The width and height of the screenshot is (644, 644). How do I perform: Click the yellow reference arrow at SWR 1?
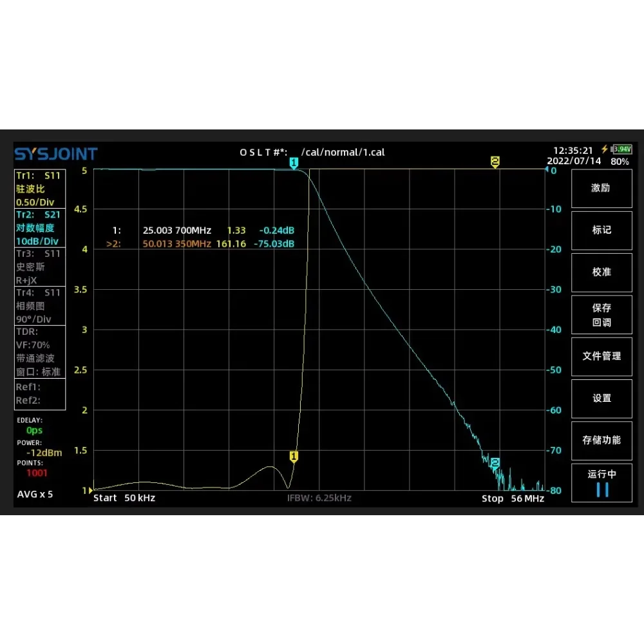pos(91,490)
